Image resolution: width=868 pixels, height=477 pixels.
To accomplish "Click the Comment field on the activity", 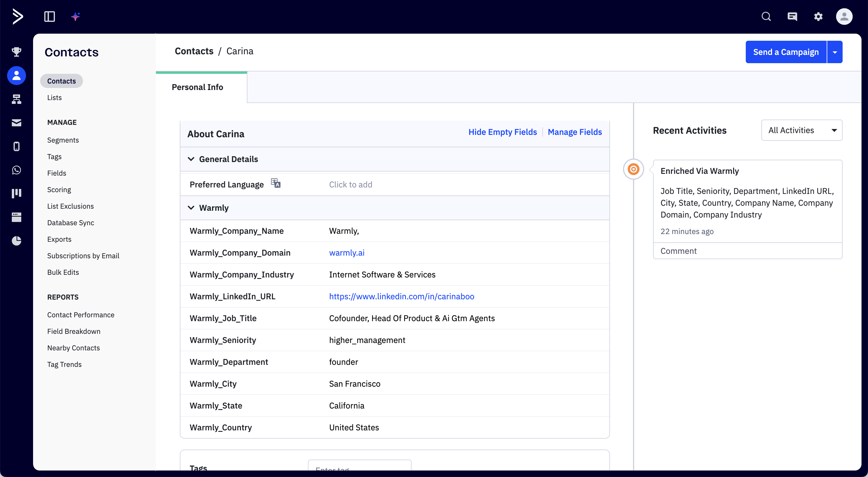I will pyautogui.click(x=747, y=251).
